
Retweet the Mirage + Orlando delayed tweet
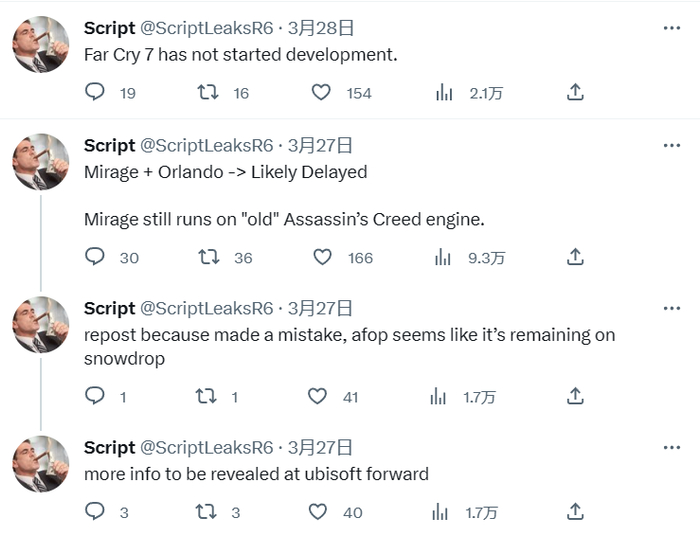pyautogui.click(x=209, y=257)
